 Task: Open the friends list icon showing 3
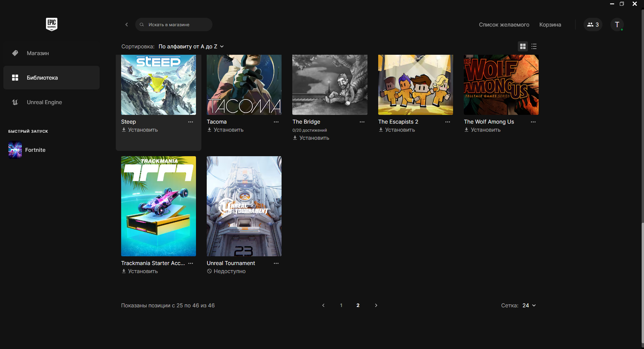tap(593, 25)
